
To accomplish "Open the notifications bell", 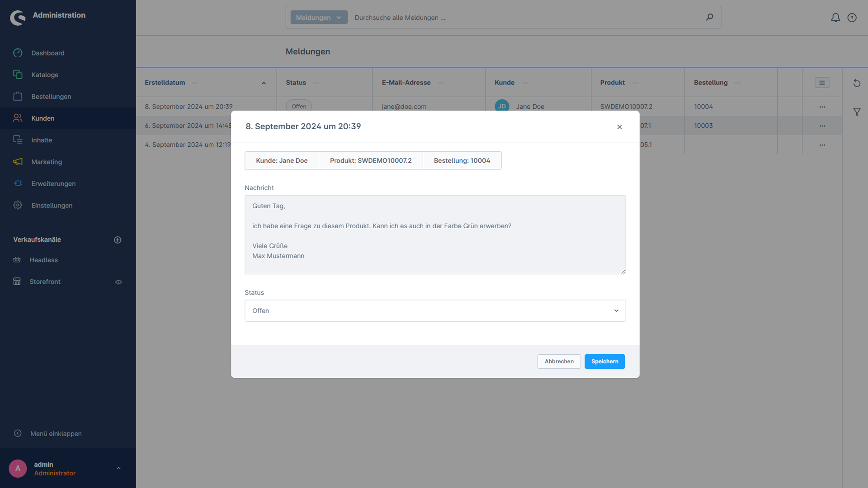I will click(835, 18).
